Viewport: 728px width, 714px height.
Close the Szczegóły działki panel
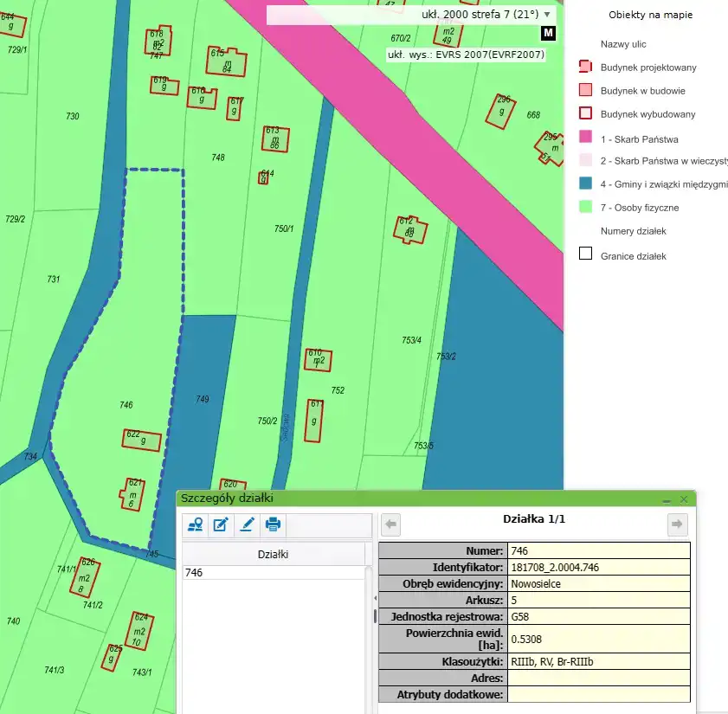[x=684, y=499]
